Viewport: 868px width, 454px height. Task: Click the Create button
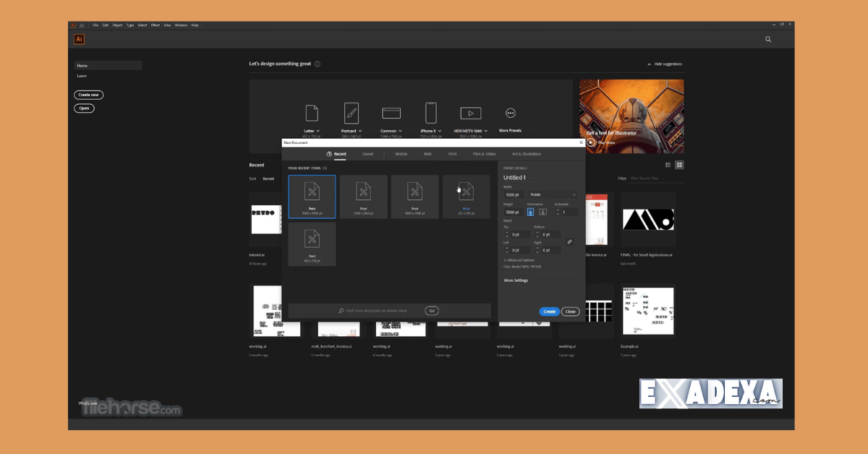coord(549,311)
